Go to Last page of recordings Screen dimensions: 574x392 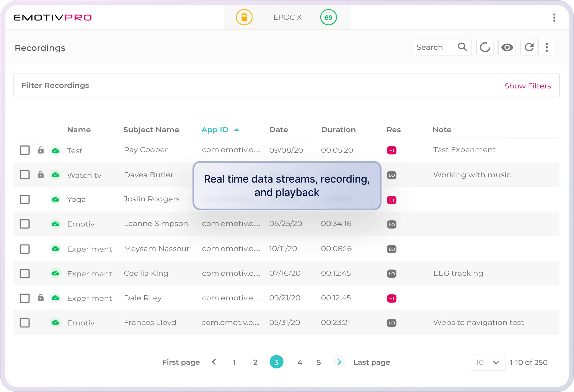tap(372, 362)
